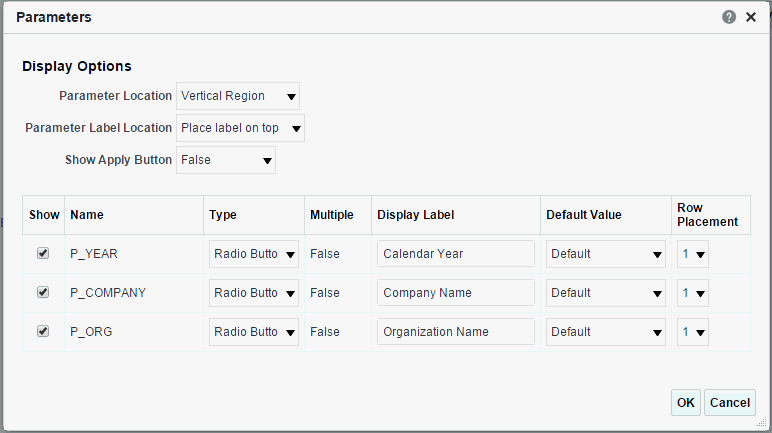The height and width of the screenshot is (433, 772).
Task: Edit the Calendar Year display label field
Action: tap(456, 254)
